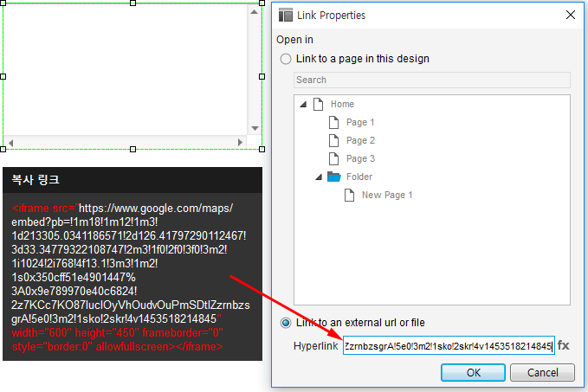
Task: Select Page 1 in the tree
Action: 360,122
